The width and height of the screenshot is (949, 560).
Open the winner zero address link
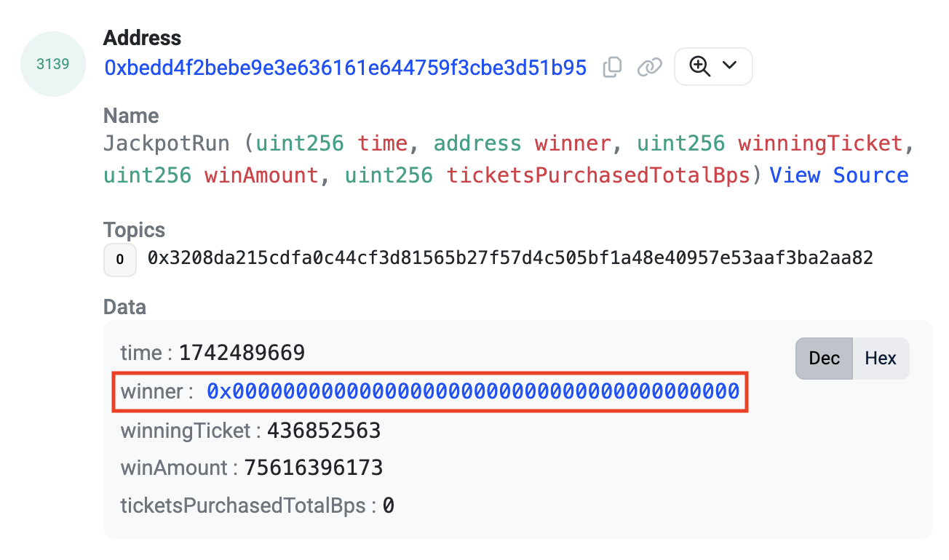click(x=473, y=392)
